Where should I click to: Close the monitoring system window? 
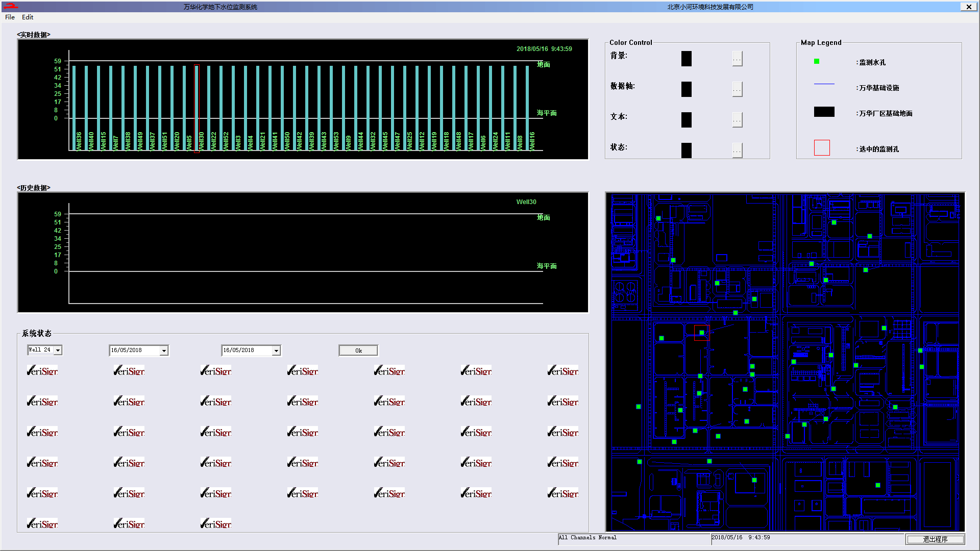pos(968,7)
